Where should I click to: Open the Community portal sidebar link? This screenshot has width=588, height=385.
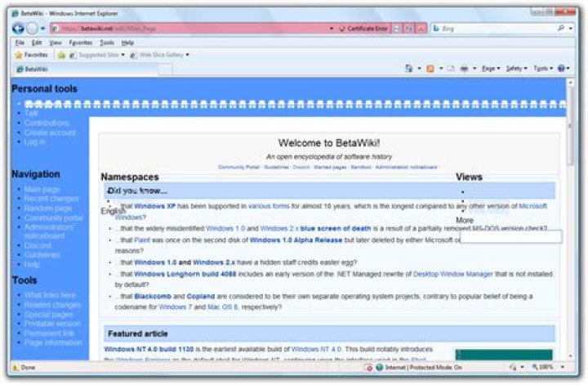tap(54, 218)
